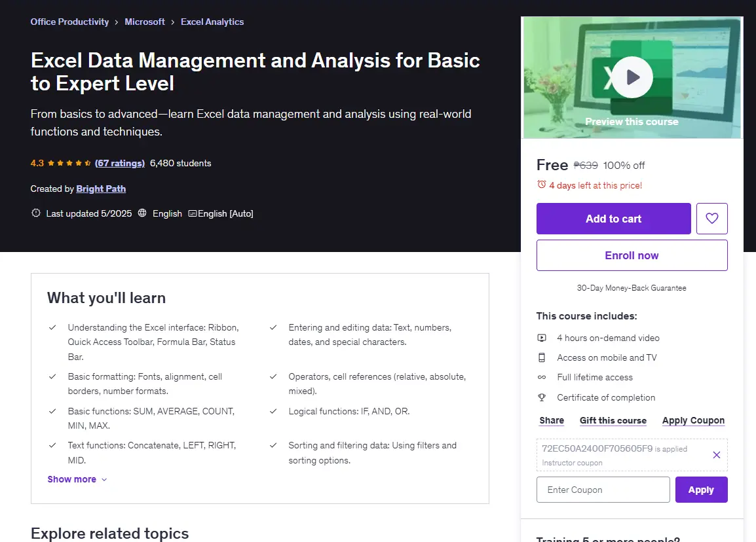Click checkmark beside Text functions

52,446
